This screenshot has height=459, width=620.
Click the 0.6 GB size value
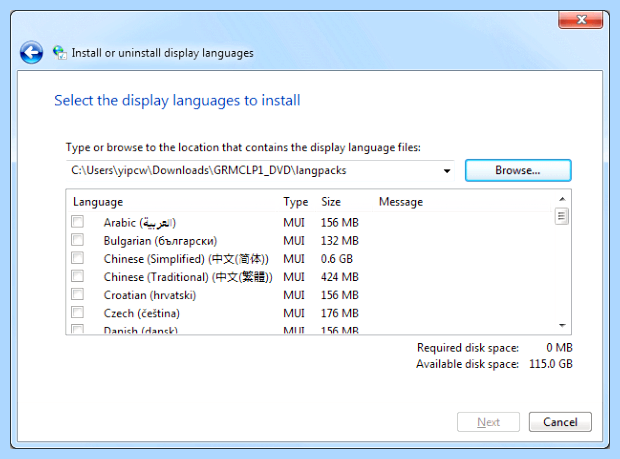[x=336, y=259]
